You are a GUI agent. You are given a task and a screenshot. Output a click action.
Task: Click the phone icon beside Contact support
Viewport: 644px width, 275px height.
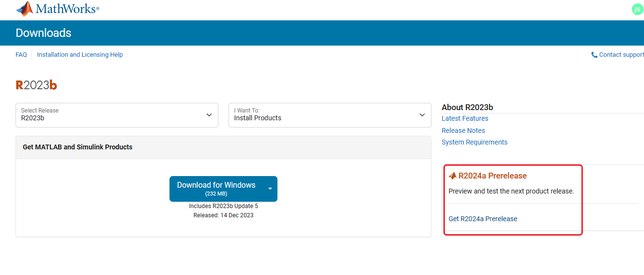click(594, 55)
